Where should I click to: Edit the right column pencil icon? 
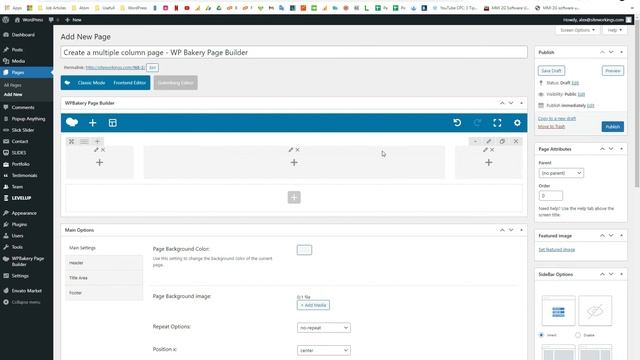tap(485, 150)
